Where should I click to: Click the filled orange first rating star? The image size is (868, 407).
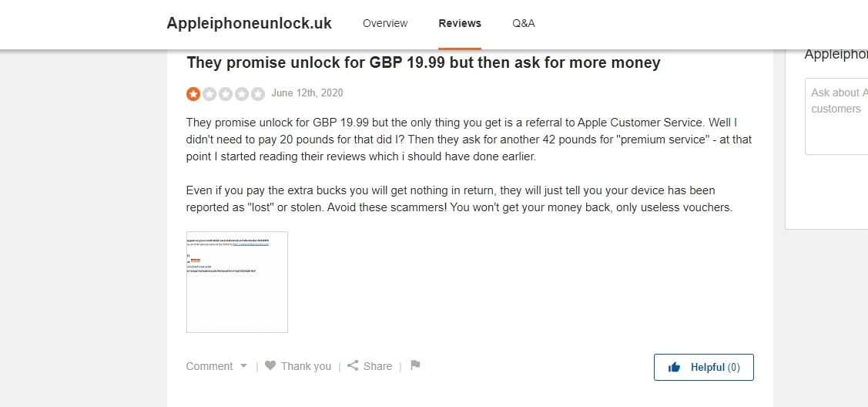193,94
